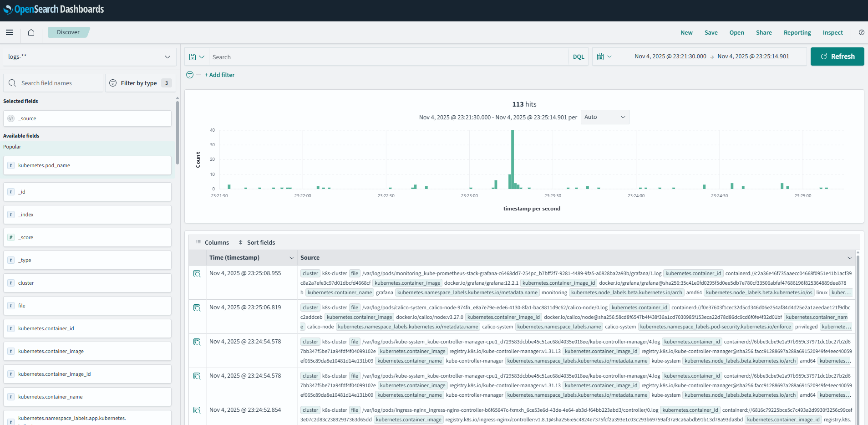Open Filter by type options
868x425 pixels.
tap(141, 83)
